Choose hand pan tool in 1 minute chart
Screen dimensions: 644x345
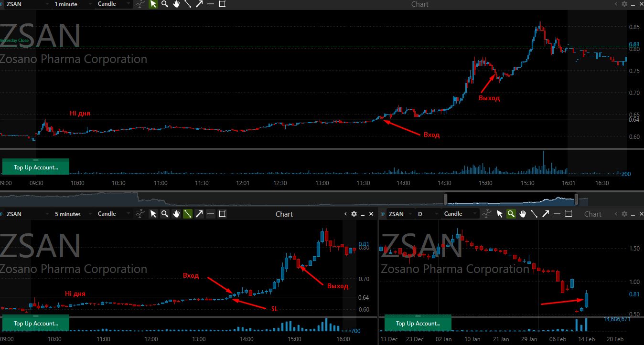tap(176, 4)
